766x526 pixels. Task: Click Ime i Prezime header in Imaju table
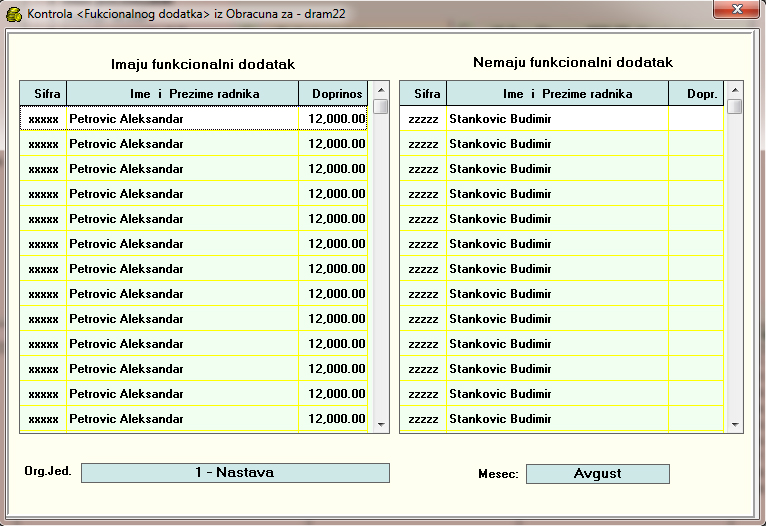182,93
